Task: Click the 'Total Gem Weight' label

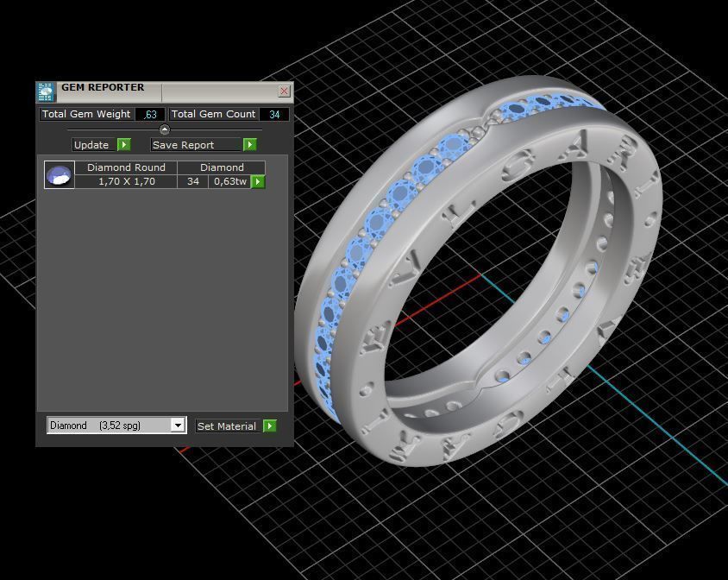Action: pos(86,114)
